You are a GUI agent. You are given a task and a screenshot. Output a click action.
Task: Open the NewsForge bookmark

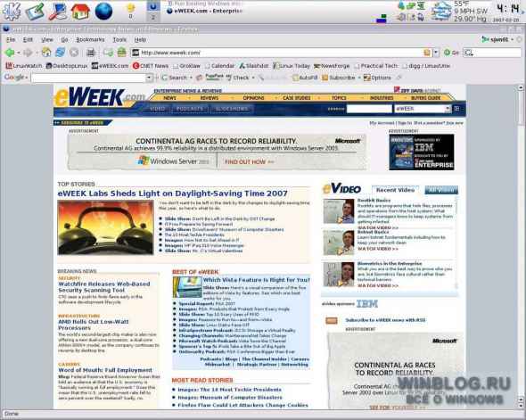332,66
